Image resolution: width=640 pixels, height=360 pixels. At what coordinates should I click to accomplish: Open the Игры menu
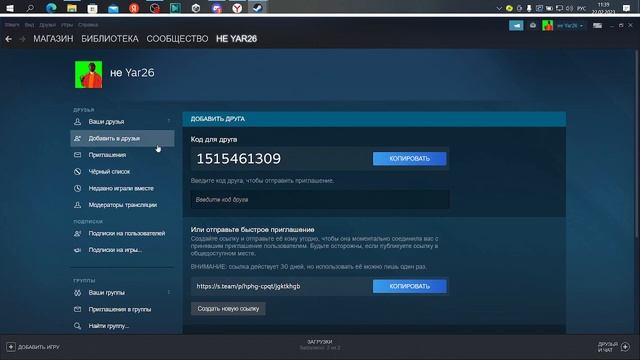[67, 25]
